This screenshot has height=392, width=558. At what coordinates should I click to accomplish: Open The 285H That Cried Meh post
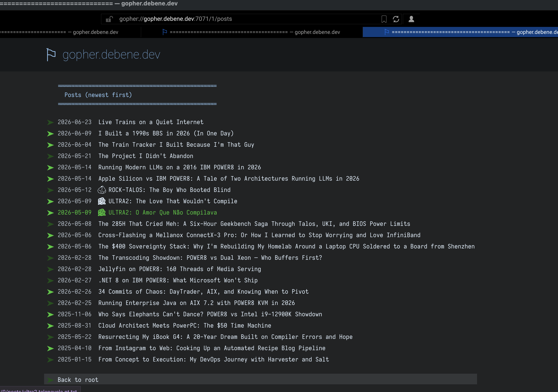click(x=254, y=224)
